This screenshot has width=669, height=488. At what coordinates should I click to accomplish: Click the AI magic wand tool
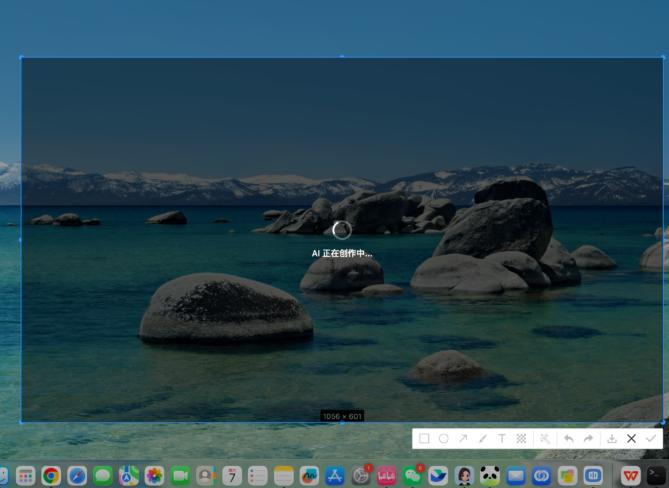pyautogui.click(x=545, y=439)
